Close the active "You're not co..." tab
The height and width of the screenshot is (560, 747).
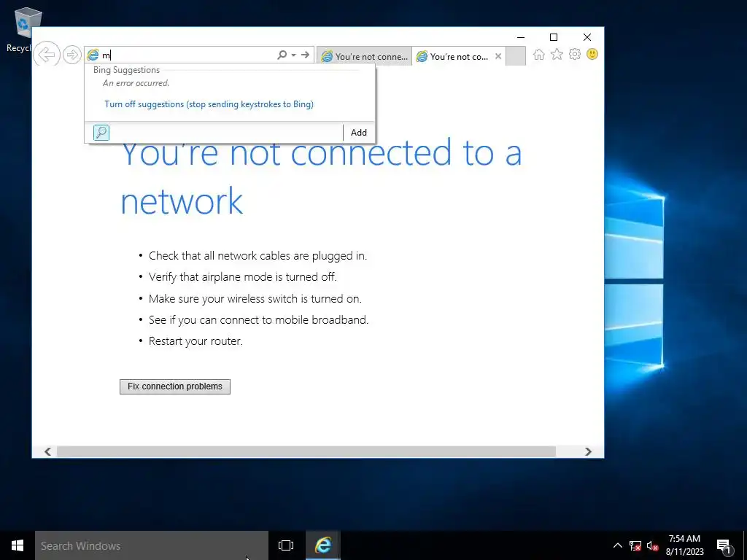pos(498,56)
